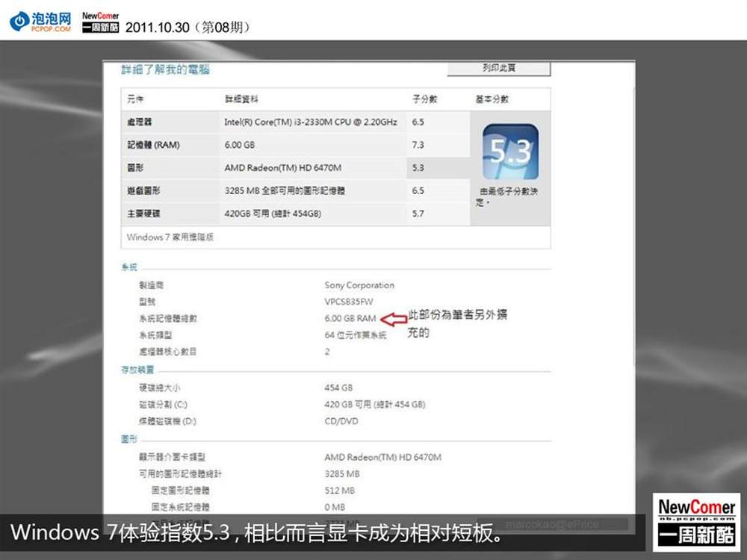Image resolution: width=747 pixels, height=560 pixels.
Task: Click the 圖形 section heading below storage
Action: 129,439
